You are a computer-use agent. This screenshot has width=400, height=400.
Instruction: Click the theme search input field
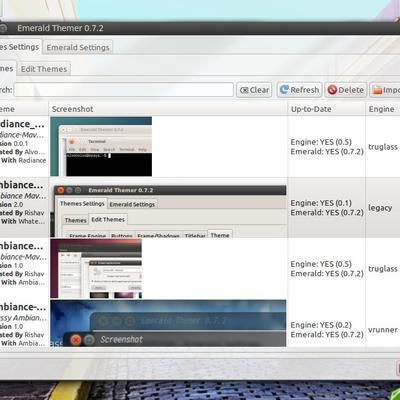[x=124, y=90]
